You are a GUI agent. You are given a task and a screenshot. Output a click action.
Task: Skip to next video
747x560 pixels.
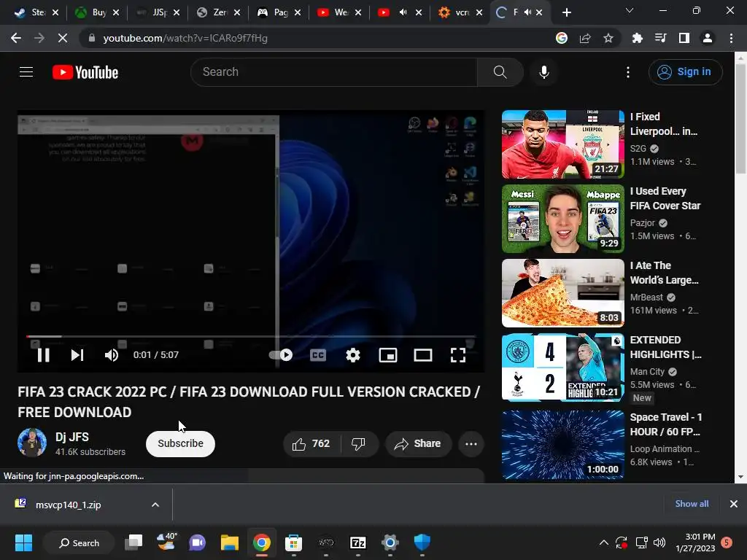click(77, 355)
